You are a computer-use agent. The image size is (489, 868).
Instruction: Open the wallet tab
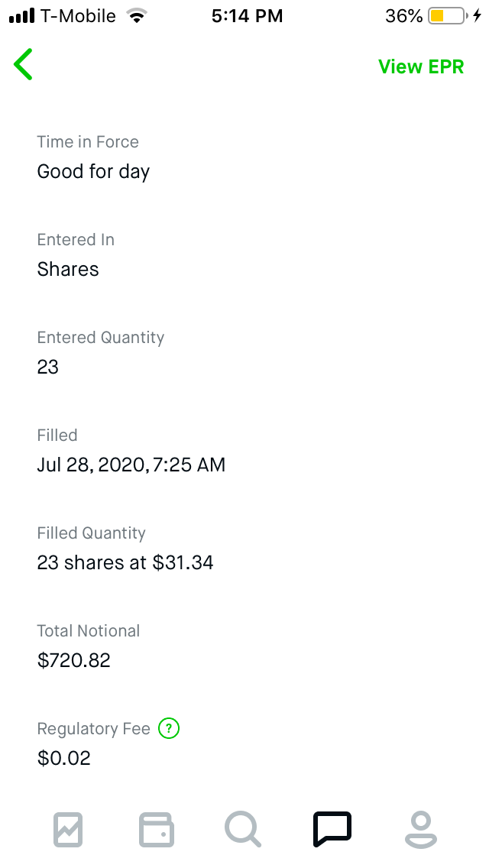(156, 830)
